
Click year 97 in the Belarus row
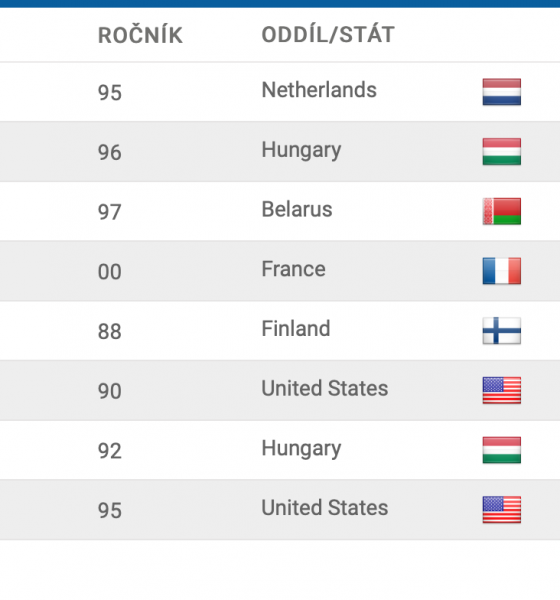[x=109, y=212]
